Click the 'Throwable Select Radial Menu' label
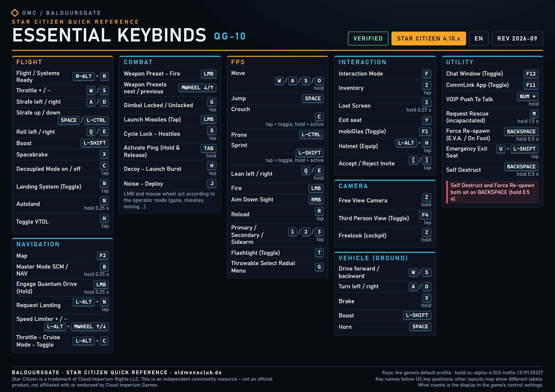Screen dimensions: 555x392 click(x=263, y=267)
